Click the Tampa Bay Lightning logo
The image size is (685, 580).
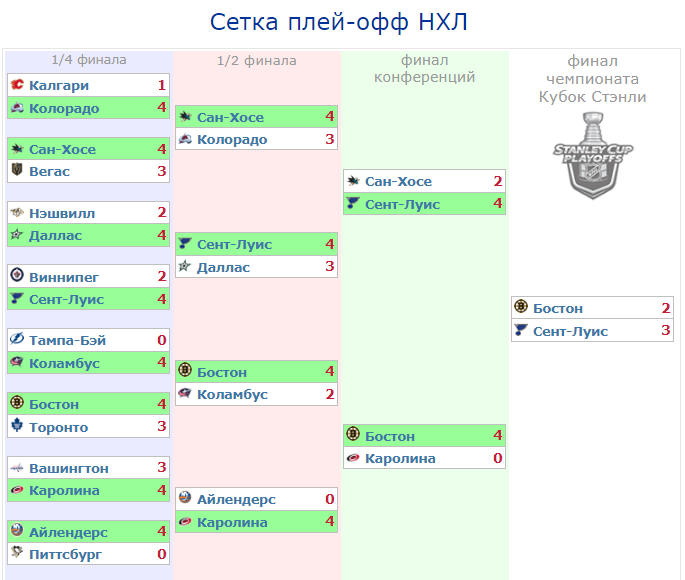click(17, 340)
